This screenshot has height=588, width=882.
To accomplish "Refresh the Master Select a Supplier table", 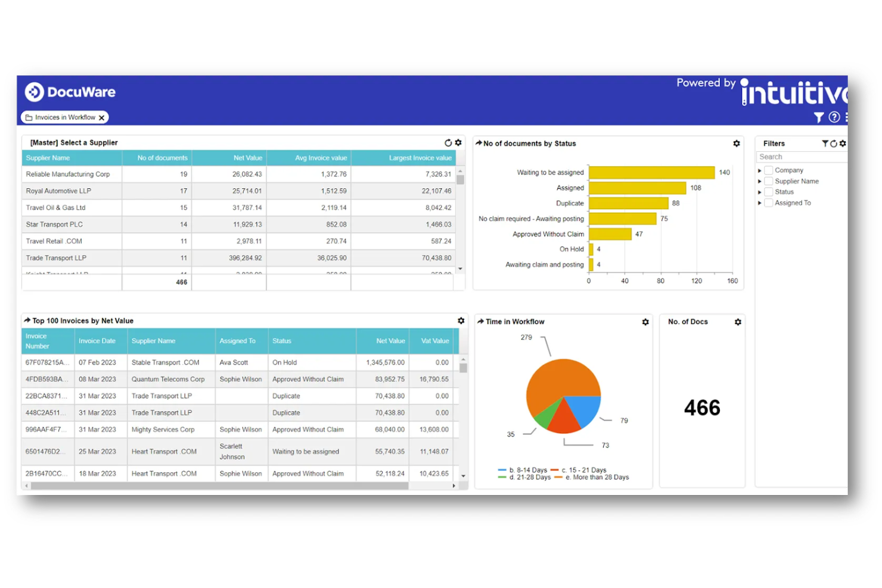I will [449, 142].
